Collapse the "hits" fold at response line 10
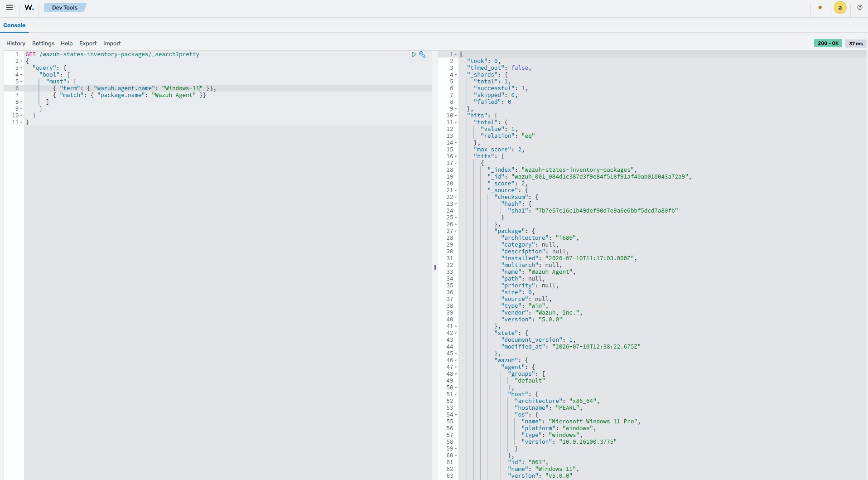This screenshot has width=868, height=480. [x=456, y=116]
